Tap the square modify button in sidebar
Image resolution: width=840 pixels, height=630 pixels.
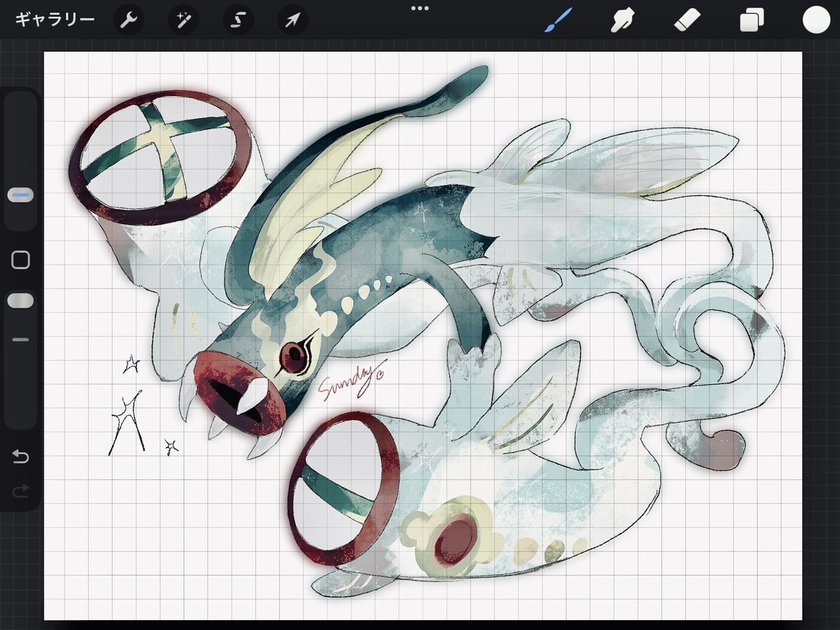21,260
